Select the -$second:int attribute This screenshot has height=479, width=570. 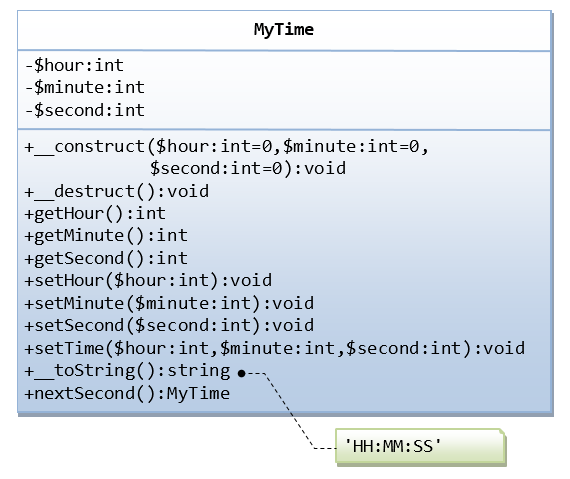coord(85,110)
